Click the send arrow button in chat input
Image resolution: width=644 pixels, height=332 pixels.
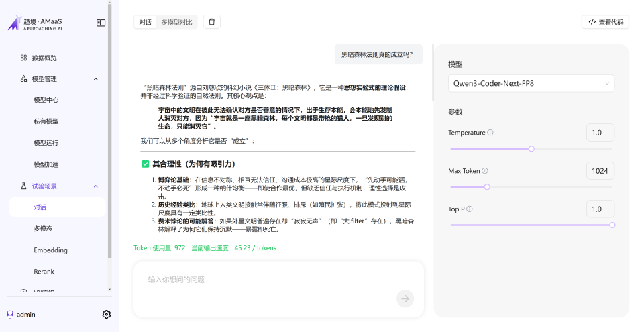tap(405, 298)
